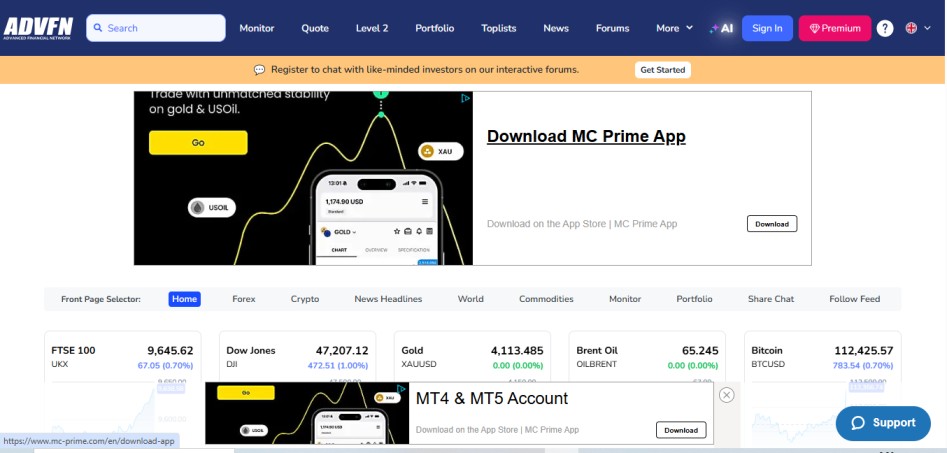Open the Download MC Prime App link
The image size is (947, 453).
(586, 137)
